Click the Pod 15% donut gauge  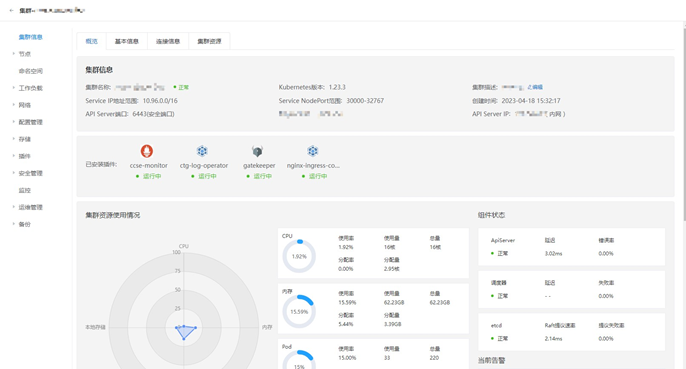[x=299, y=359]
